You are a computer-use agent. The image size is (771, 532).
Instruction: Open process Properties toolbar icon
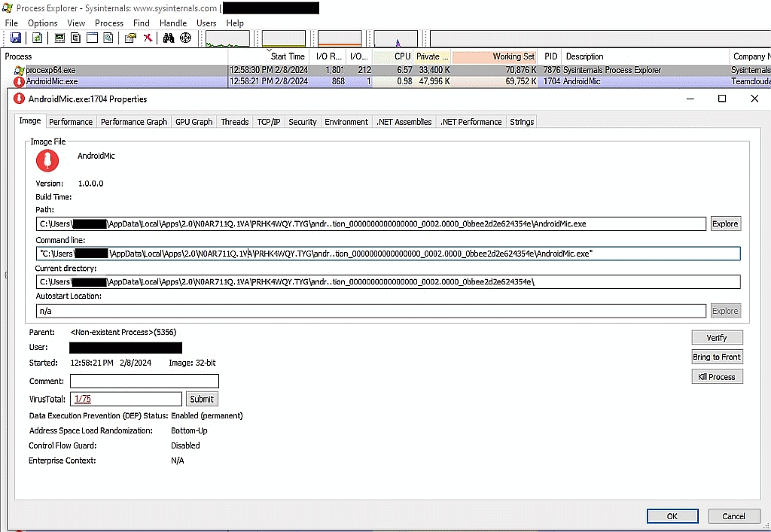pyautogui.click(x=130, y=38)
